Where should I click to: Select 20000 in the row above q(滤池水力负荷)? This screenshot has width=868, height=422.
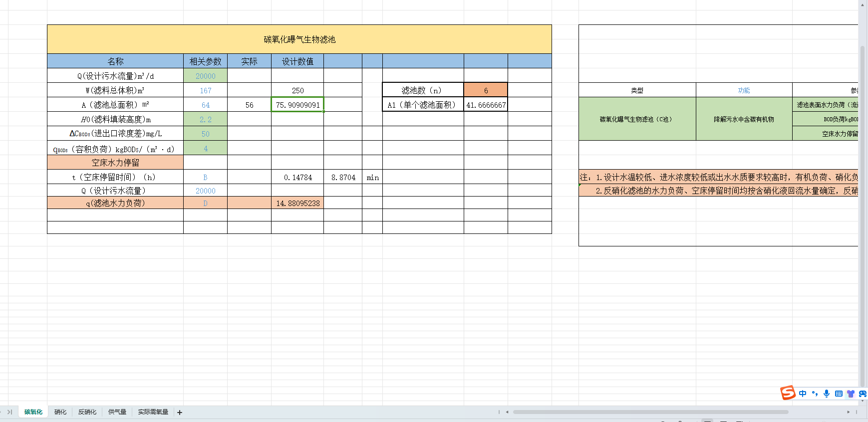(206, 191)
